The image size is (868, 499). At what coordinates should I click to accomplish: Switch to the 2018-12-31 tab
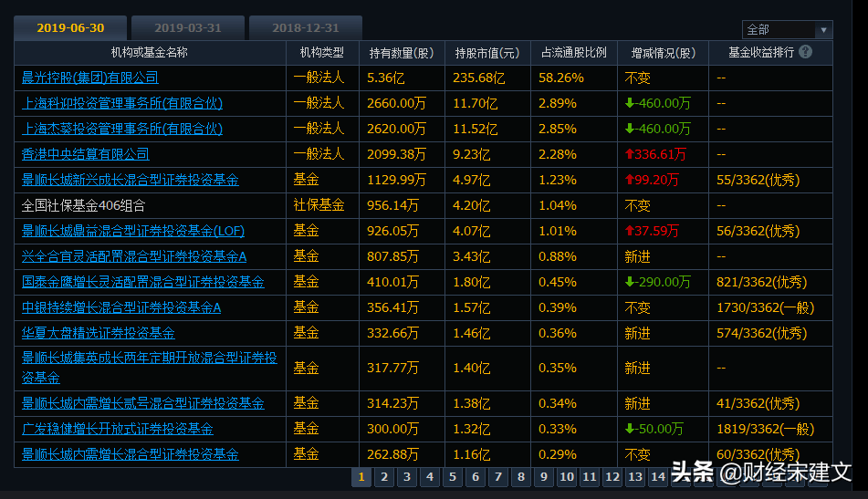point(306,27)
